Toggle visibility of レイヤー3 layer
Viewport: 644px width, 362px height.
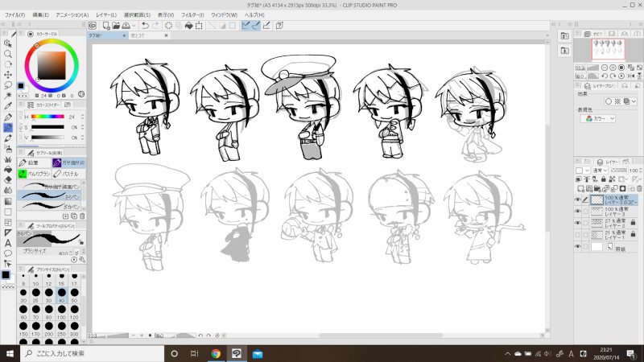click(578, 211)
